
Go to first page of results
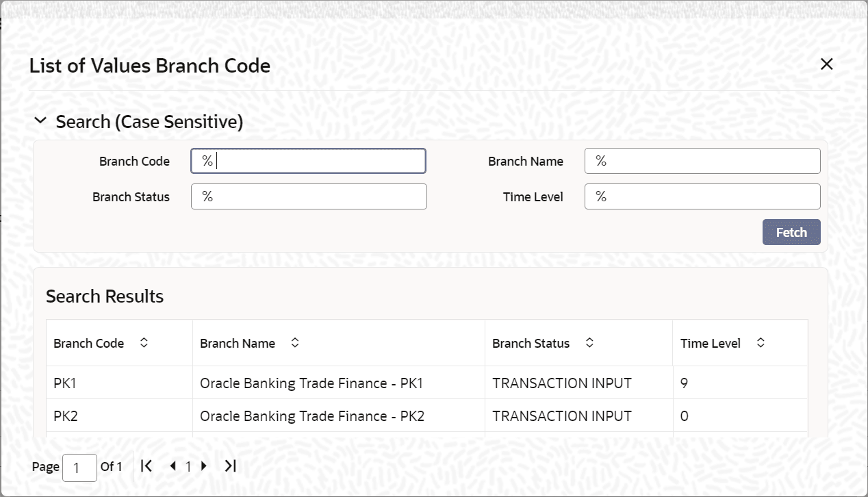click(x=146, y=466)
